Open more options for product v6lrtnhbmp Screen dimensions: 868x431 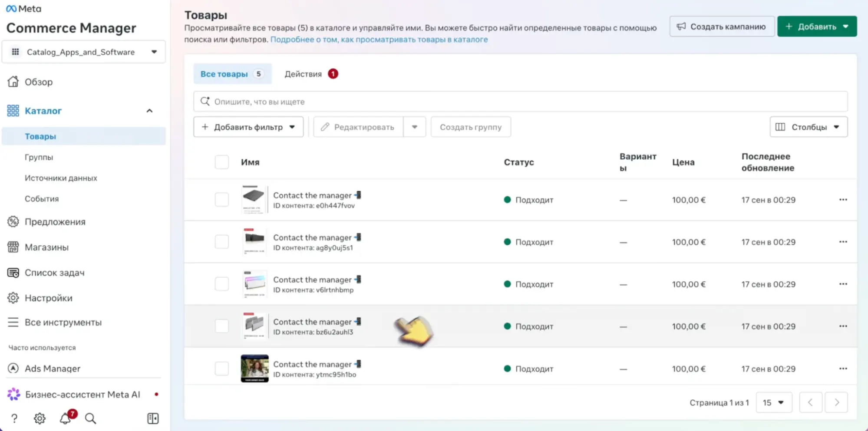pos(843,284)
